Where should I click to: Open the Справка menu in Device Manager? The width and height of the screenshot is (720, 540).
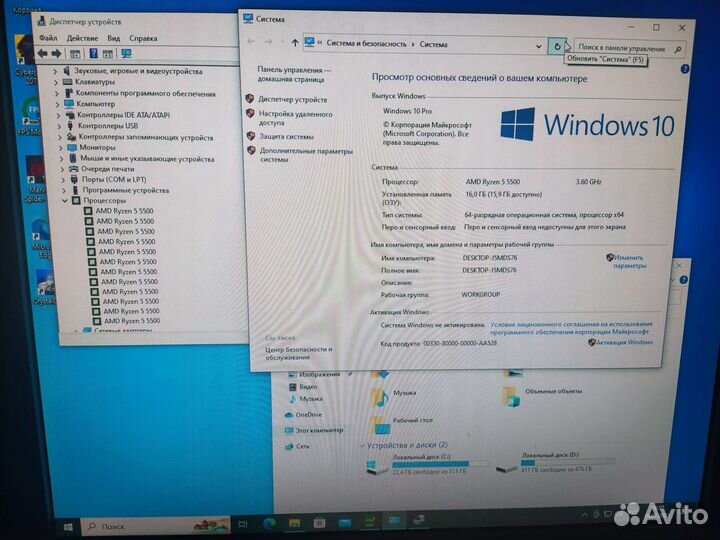(x=143, y=38)
